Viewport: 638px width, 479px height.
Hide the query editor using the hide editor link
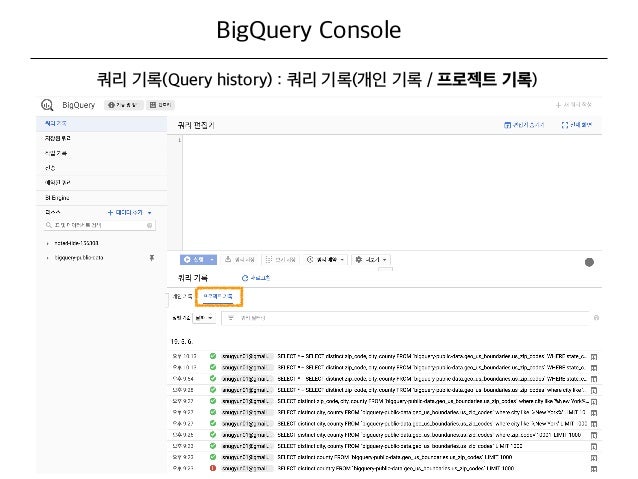coord(524,125)
